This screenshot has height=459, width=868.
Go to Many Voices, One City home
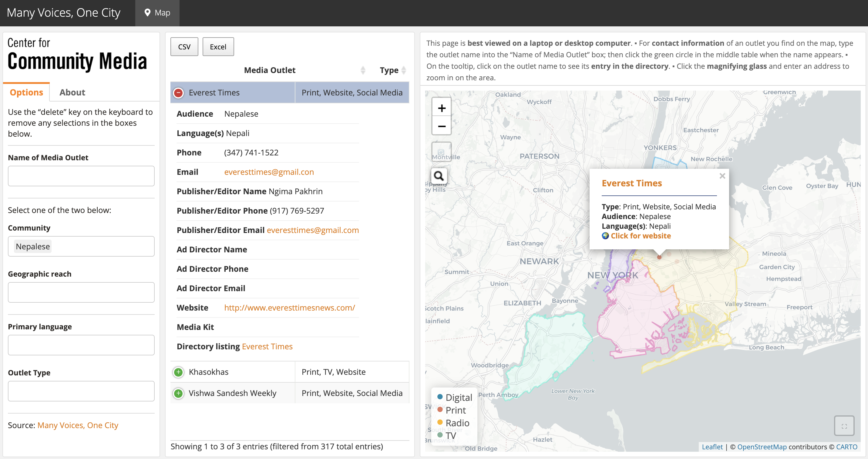tap(63, 13)
